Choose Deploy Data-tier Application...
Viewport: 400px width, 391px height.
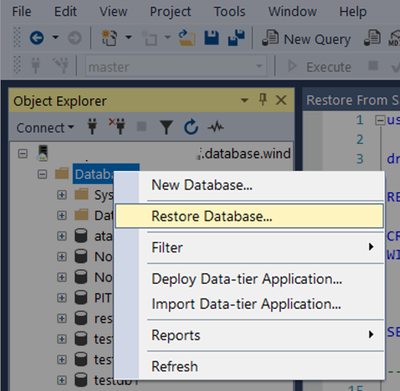[249, 279]
